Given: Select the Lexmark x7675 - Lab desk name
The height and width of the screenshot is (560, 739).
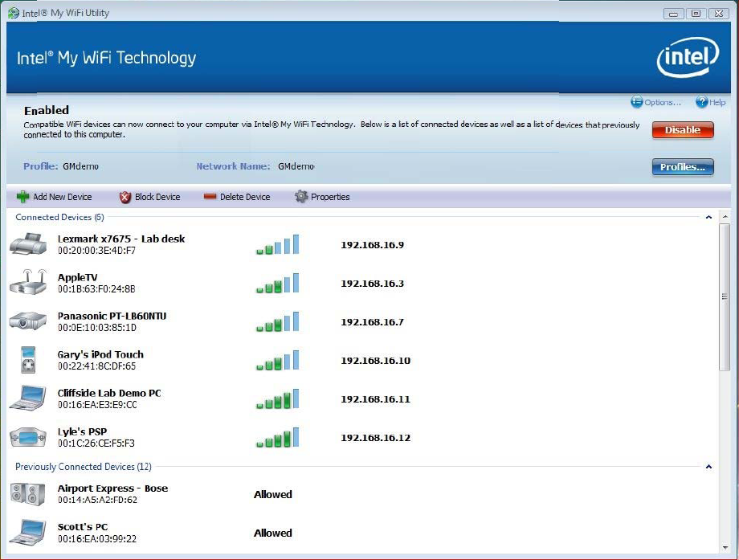Looking at the screenshot, I should 121,239.
